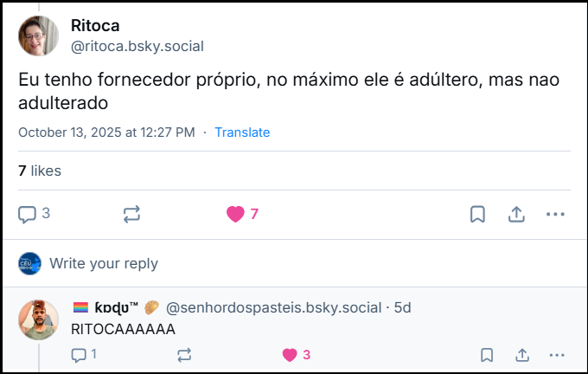
Task: Unlike the RITOCAAAAAA reply
Action: tap(290, 354)
